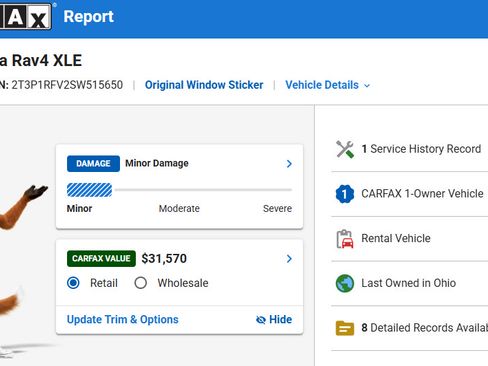The width and height of the screenshot is (488, 366).
Task: Open Minor Damage details chevron
Action: (x=289, y=164)
